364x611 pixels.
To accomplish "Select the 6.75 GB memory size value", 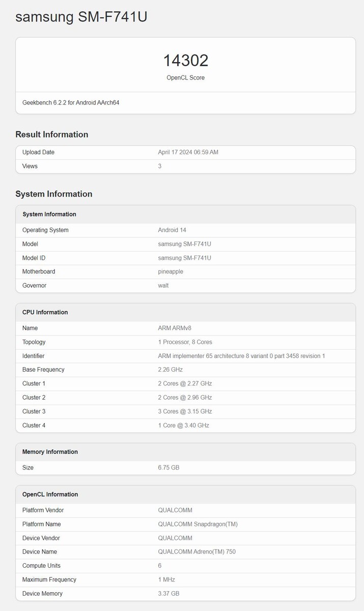I will 169,467.
